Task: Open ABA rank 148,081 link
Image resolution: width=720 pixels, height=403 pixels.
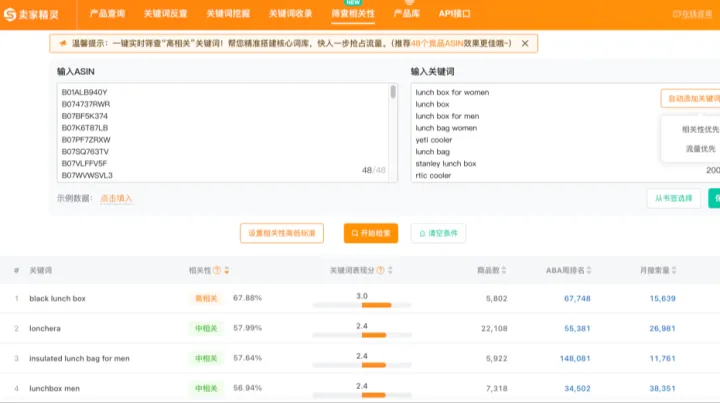Action: tap(575, 358)
